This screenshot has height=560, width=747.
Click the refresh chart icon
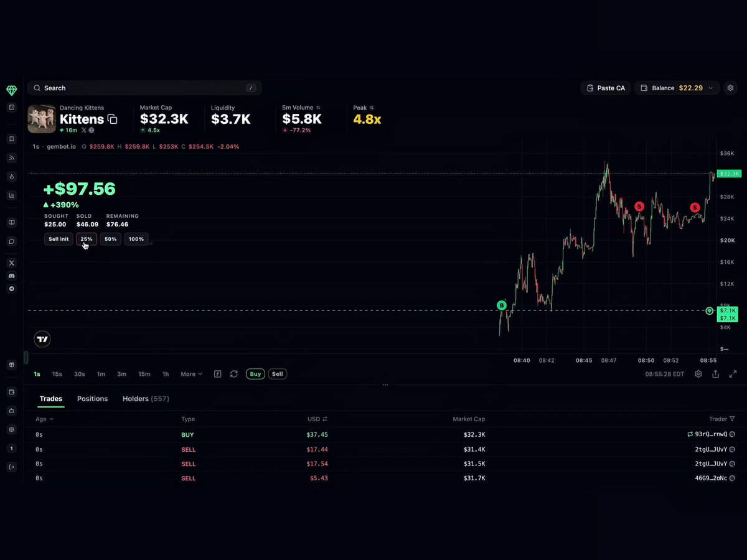click(x=234, y=374)
